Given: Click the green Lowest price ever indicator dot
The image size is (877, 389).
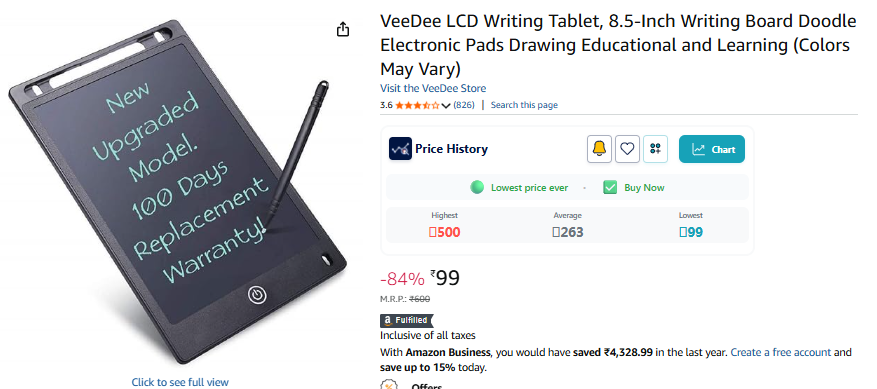Looking at the screenshot, I should tap(477, 188).
